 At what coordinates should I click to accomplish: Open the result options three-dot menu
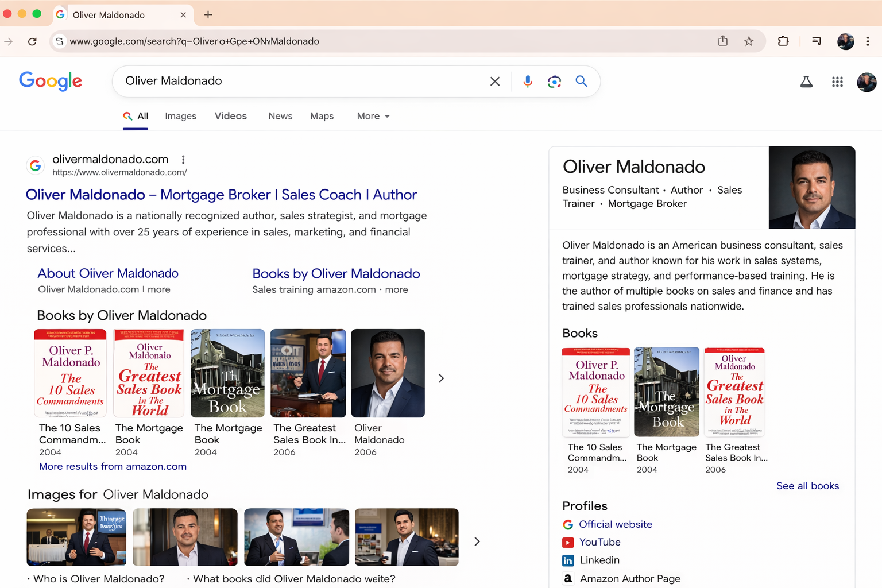coord(183,160)
